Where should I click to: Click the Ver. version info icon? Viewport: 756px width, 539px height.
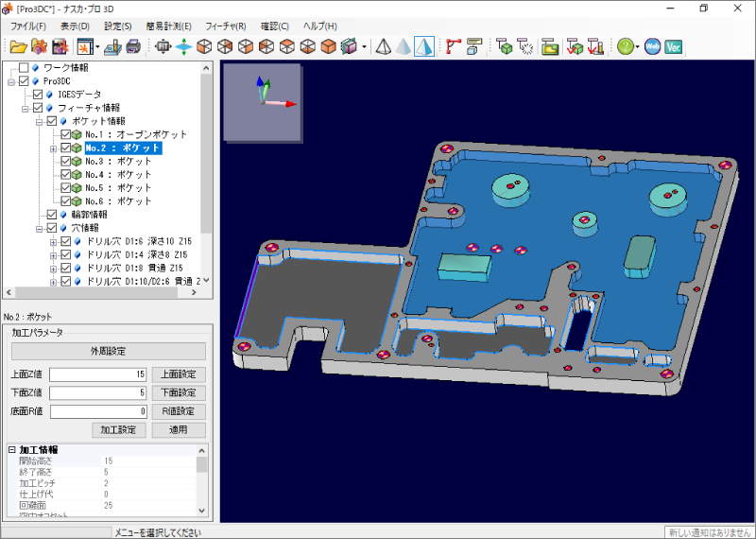(x=673, y=46)
